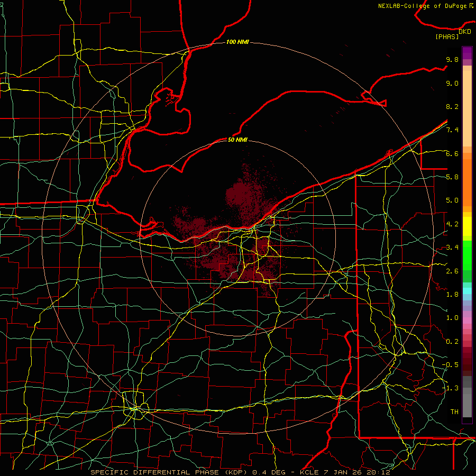Click the [PHAS] units label
The width and height of the screenshot is (476, 476).
click(447, 36)
